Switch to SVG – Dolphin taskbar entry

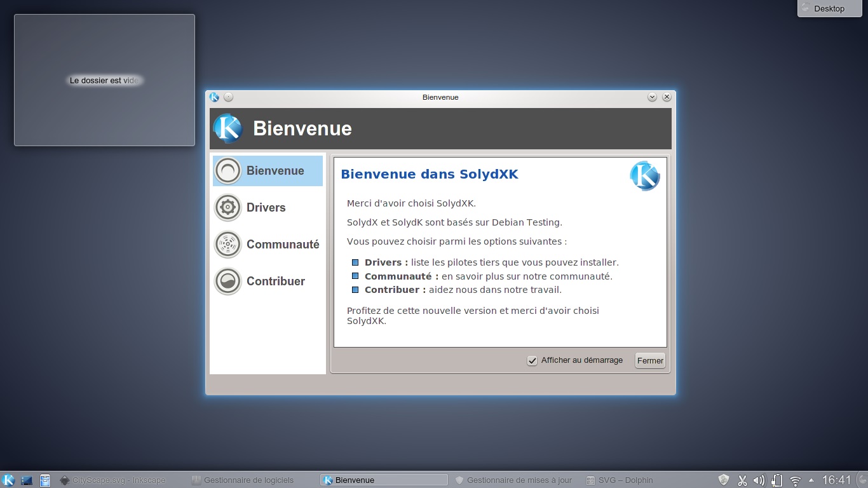click(646, 480)
